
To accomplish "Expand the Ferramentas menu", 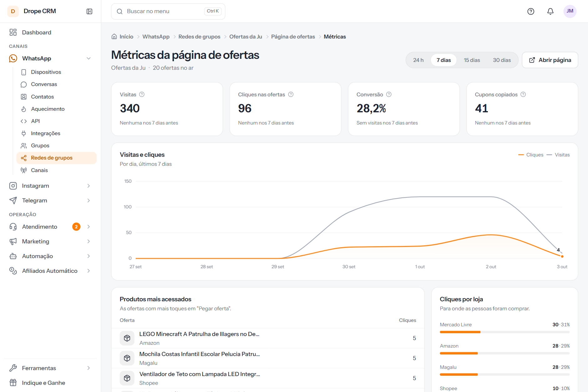I will point(89,368).
